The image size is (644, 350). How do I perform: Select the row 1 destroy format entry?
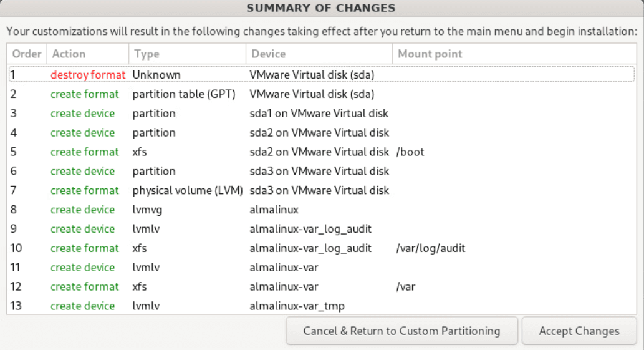[x=322, y=75]
